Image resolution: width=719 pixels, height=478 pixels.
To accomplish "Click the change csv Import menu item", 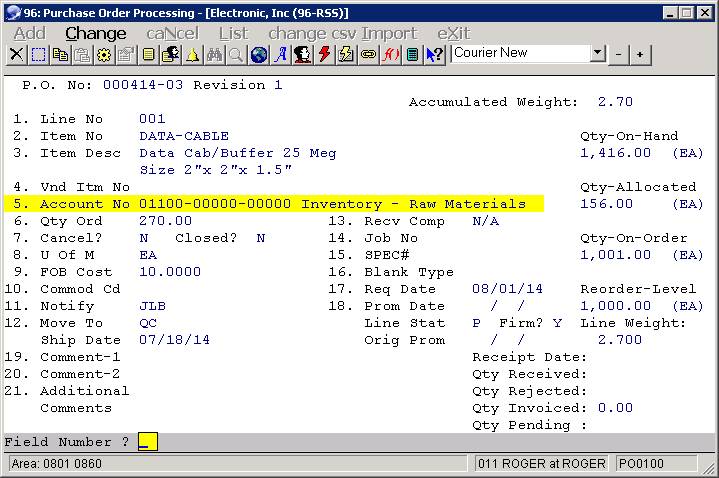I will [x=342, y=33].
